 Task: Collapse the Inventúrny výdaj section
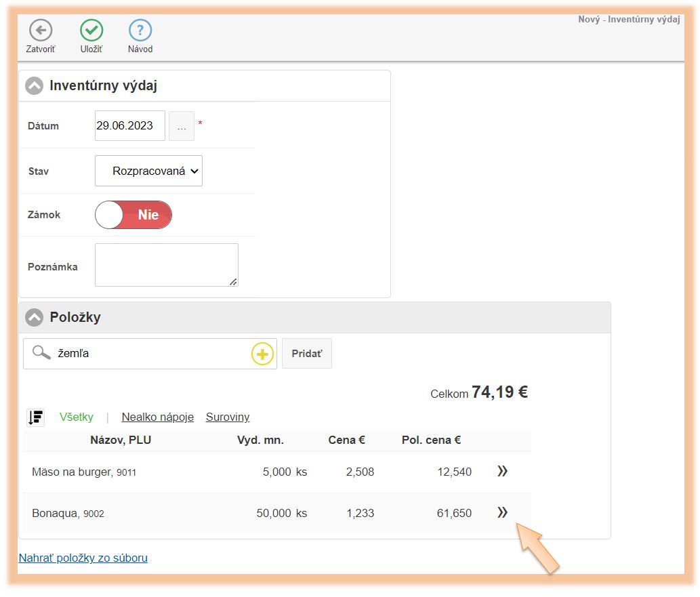[34, 86]
